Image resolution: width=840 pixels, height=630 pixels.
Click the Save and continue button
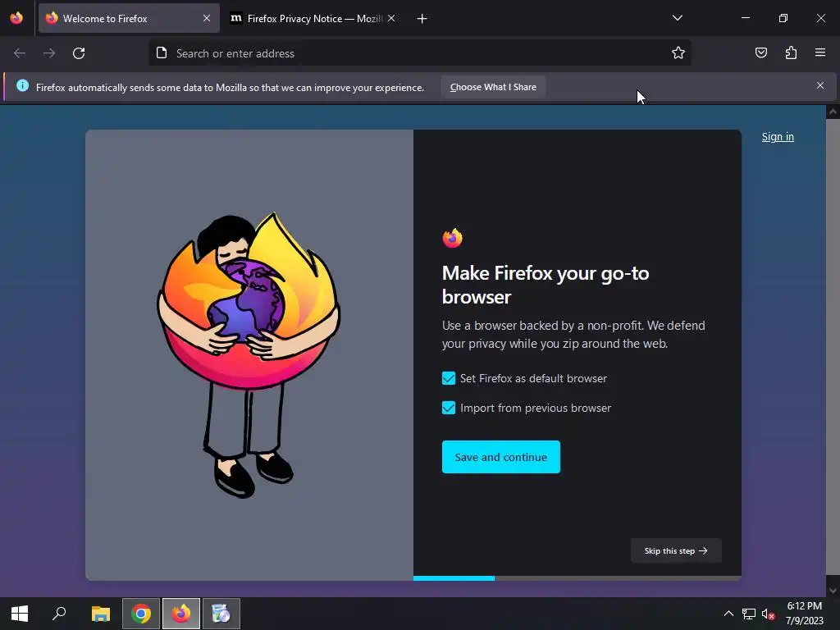(x=501, y=457)
